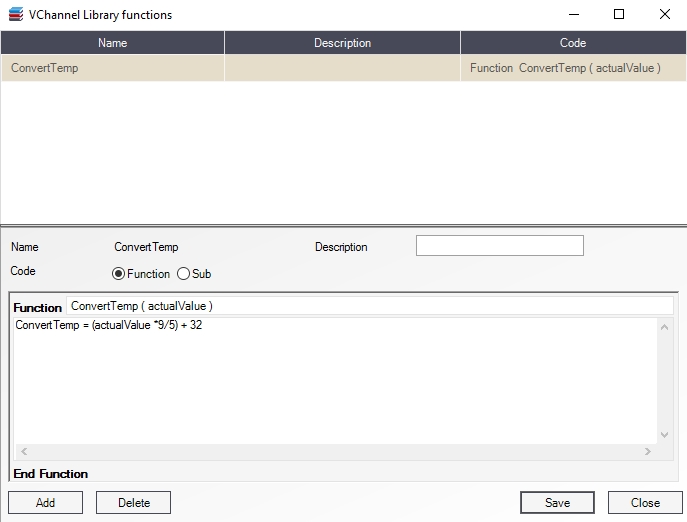Select the Sub radio button
Screen dimensions: 687x522
coord(183,274)
